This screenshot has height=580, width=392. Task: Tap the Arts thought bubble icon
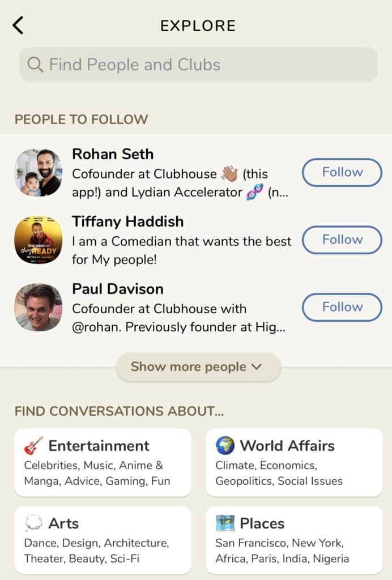[33, 523]
